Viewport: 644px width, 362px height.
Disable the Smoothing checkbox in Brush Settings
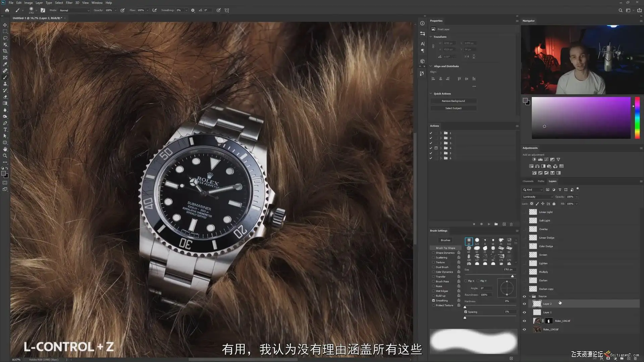tap(433, 301)
